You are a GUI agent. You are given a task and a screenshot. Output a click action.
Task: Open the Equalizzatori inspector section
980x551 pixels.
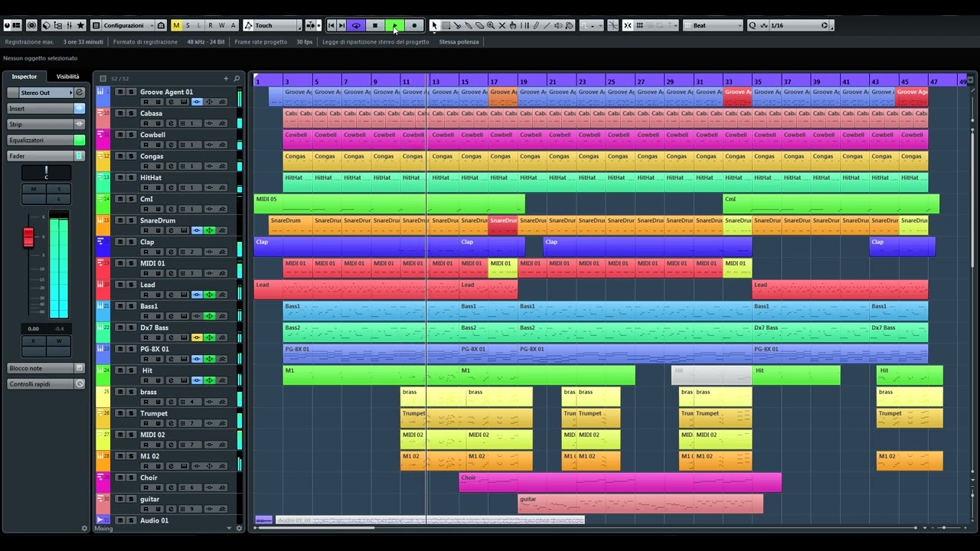46,140
